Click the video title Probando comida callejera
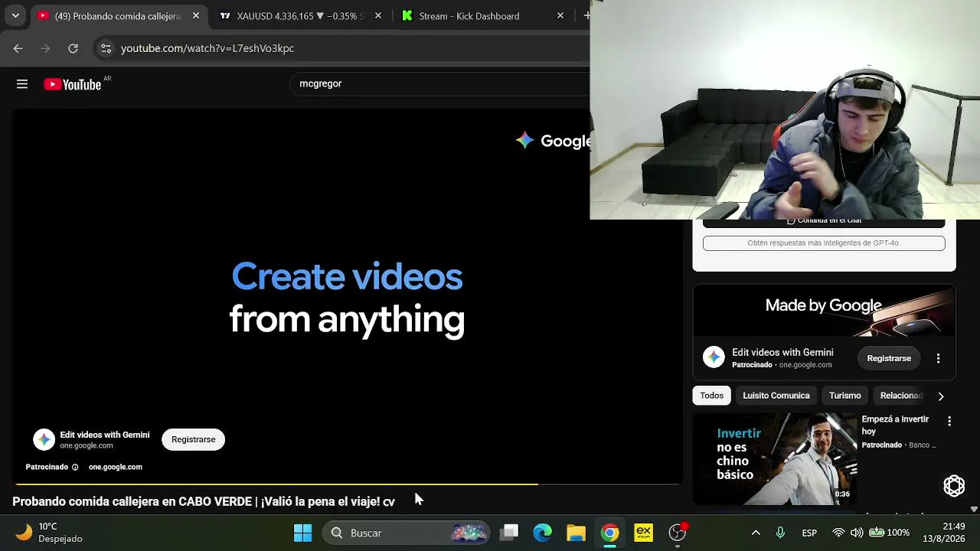This screenshot has width=980, height=551. click(204, 502)
